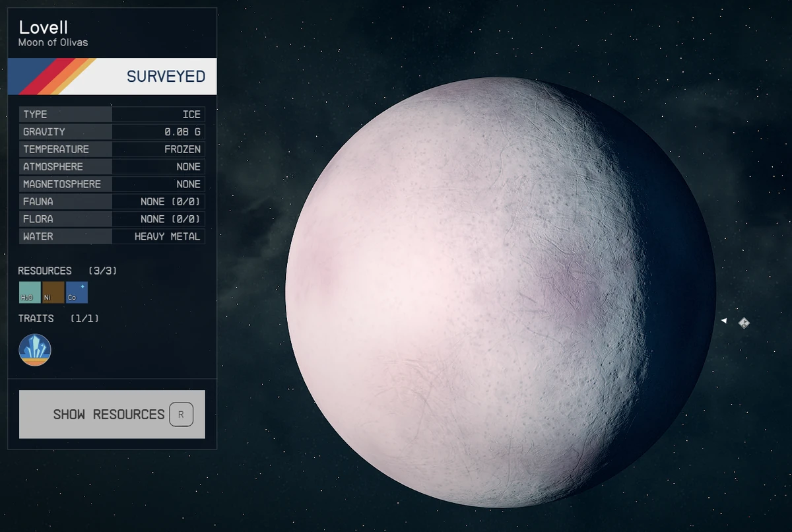Viewport: 792px width, 532px height.
Task: Open the crystal planet trait icon
Action: [35, 350]
